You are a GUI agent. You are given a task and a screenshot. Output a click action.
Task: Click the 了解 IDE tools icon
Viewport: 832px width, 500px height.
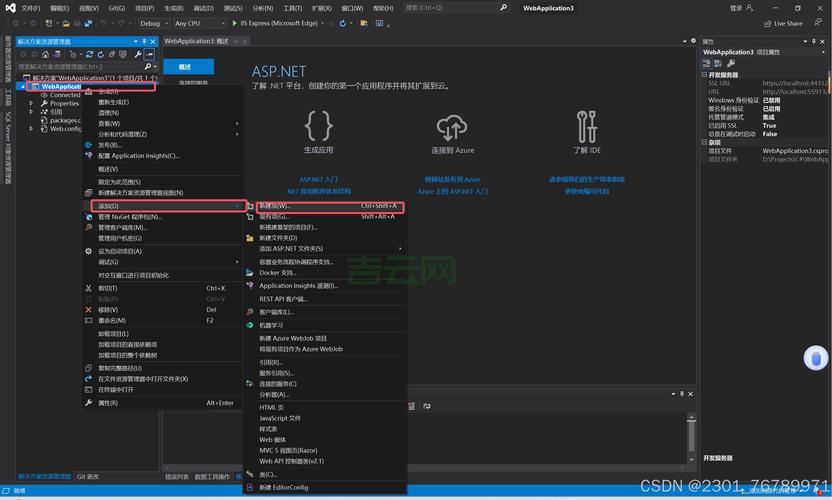coord(587,127)
